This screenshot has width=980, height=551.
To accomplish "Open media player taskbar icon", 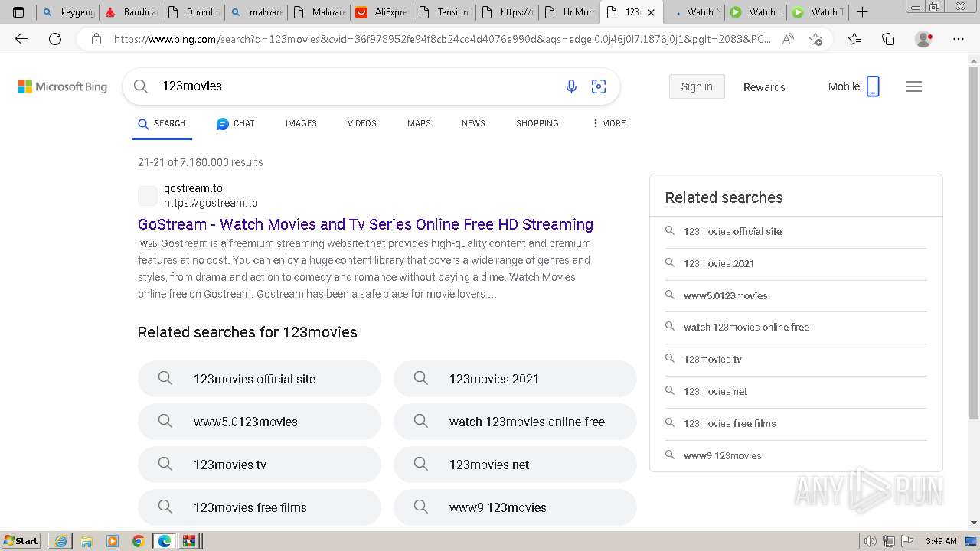I will (x=113, y=541).
